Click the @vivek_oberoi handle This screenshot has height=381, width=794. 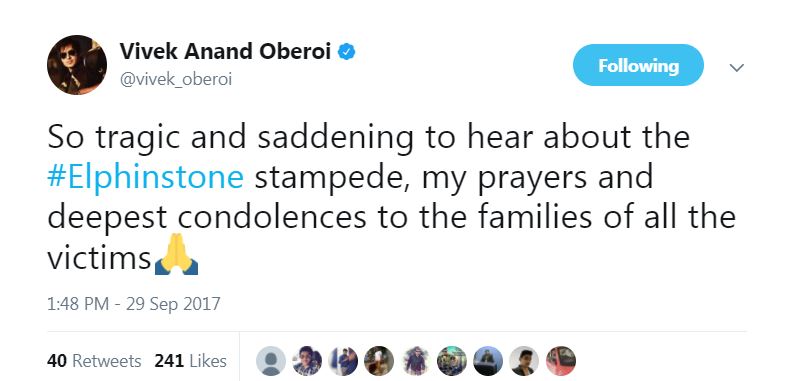[176, 80]
